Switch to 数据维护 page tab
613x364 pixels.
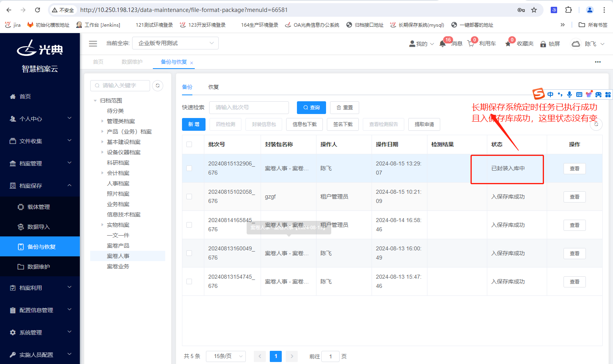(132, 62)
